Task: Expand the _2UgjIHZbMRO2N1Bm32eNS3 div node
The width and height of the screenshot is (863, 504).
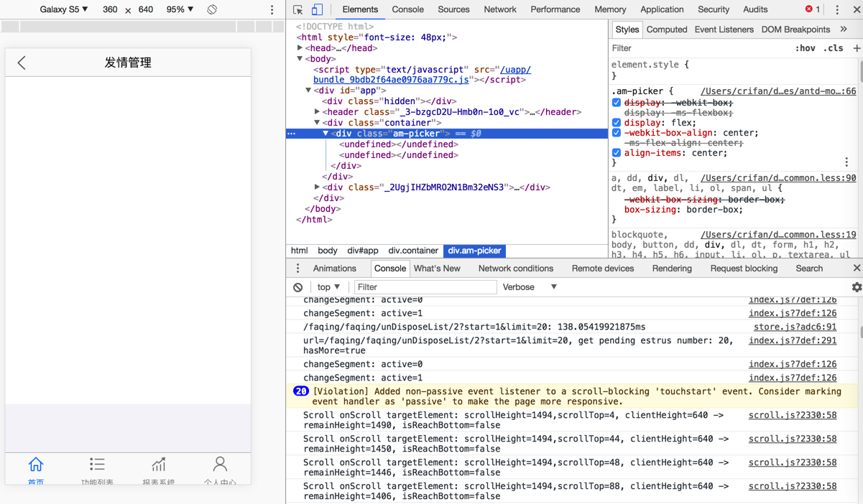Action: point(318,187)
